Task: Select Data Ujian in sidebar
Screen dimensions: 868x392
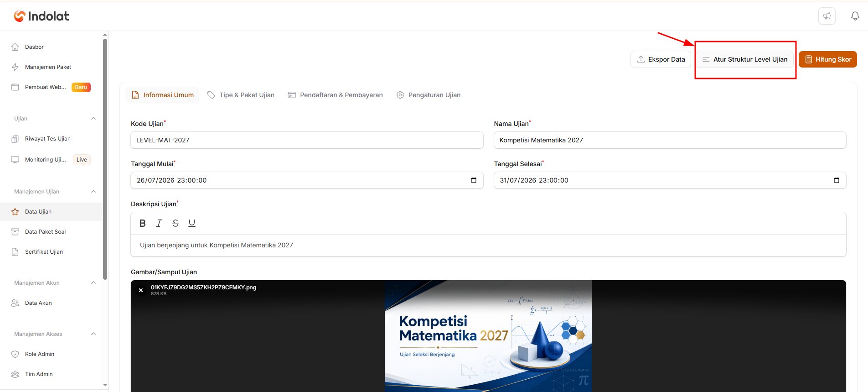Action: tap(51, 212)
